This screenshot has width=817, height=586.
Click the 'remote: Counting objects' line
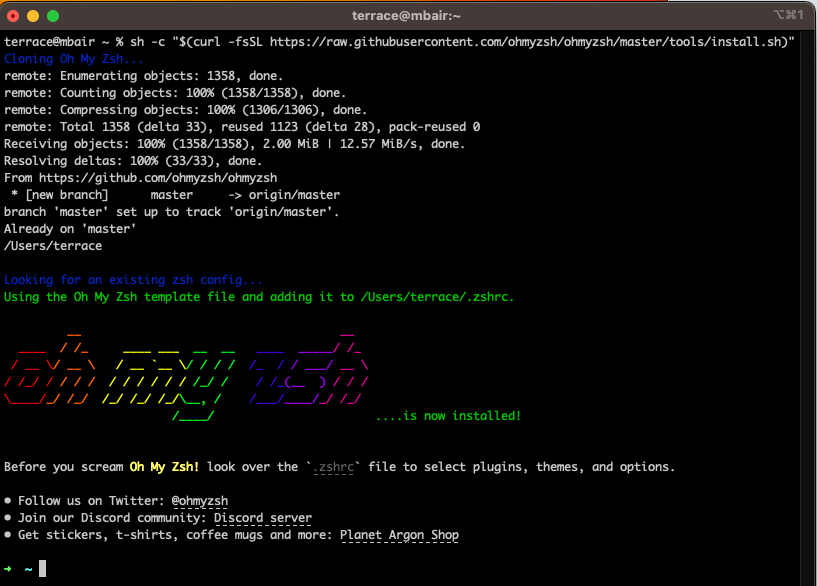[175, 93]
